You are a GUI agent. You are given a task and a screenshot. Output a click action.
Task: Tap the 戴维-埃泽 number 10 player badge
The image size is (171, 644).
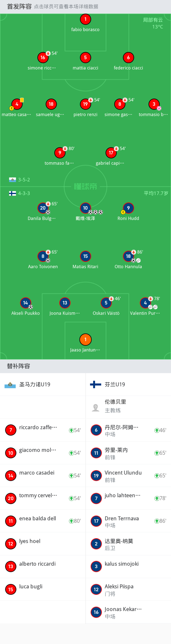[85, 208]
